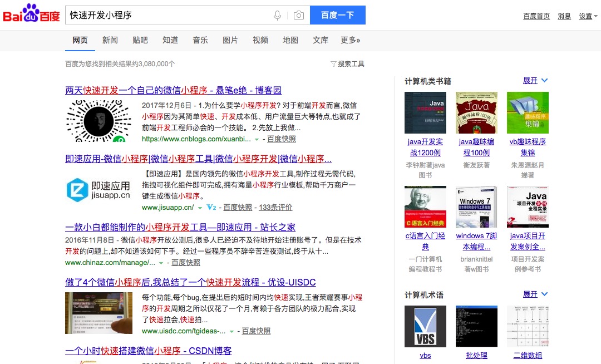Click the java趣味编程100例 text link
The width and height of the screenshot is (601, 364).
pyautogui.click(x=476, y=147)
